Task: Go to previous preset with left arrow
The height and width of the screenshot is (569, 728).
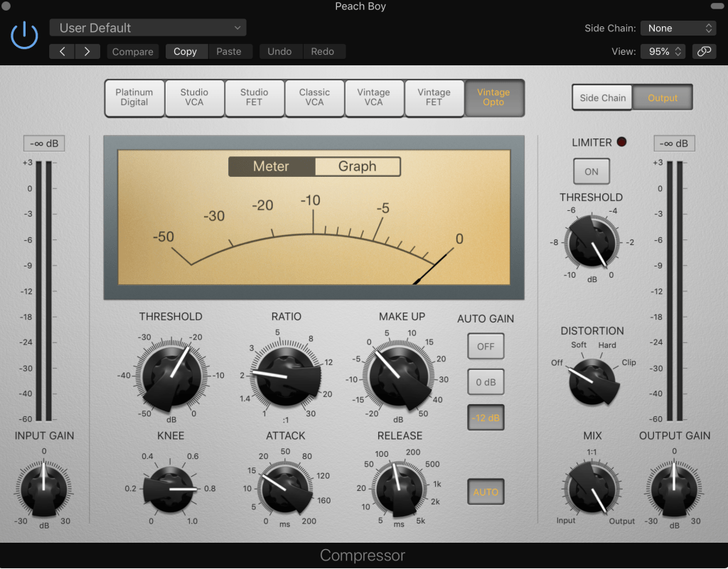Action: [62, 51]
